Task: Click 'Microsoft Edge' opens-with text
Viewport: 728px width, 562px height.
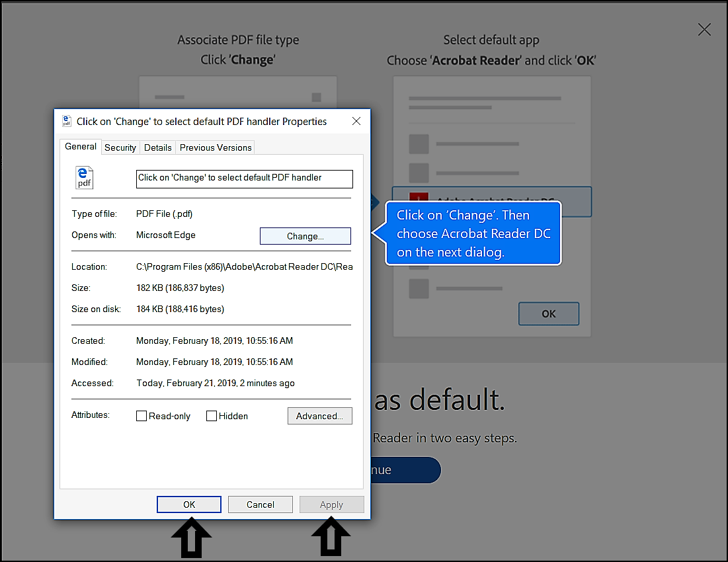Action: (x=166, y=235)
